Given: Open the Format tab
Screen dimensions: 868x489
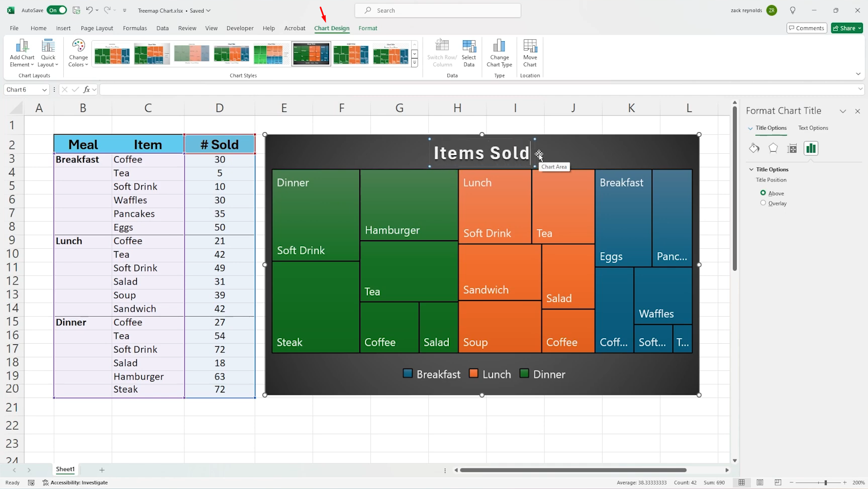Looking at the screenshot, I should (x=368, y=28).
